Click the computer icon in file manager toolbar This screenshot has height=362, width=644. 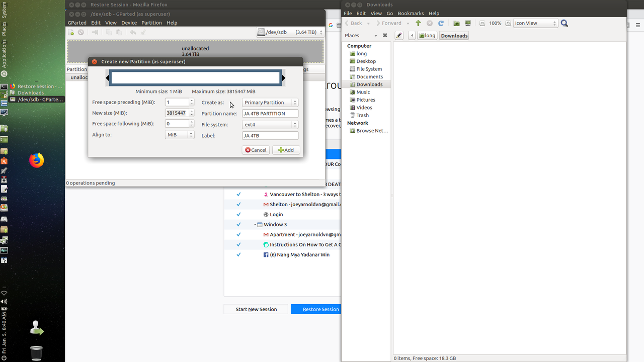468,23
